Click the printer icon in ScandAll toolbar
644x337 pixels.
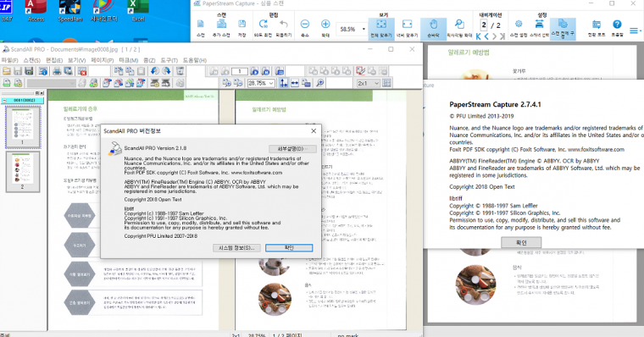pyautogui.click(x=57, y=71)
